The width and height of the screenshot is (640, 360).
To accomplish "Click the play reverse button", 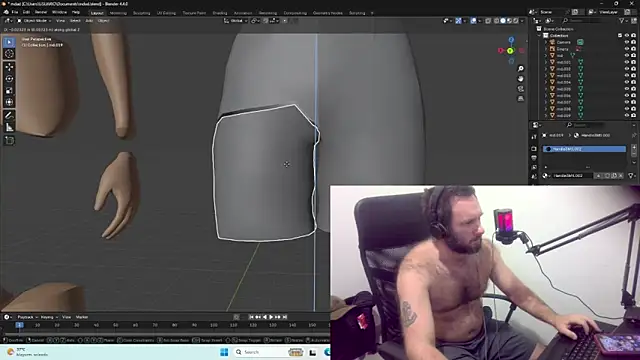I will coord(264,317).
